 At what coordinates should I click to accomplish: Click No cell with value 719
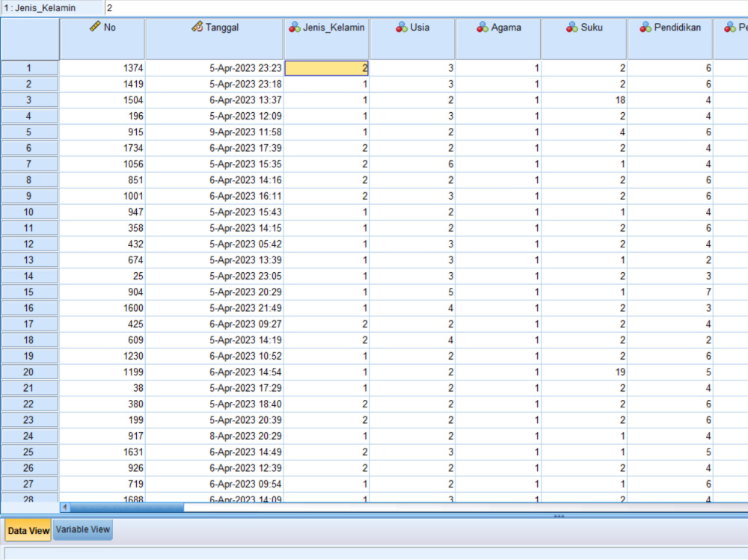102,484
